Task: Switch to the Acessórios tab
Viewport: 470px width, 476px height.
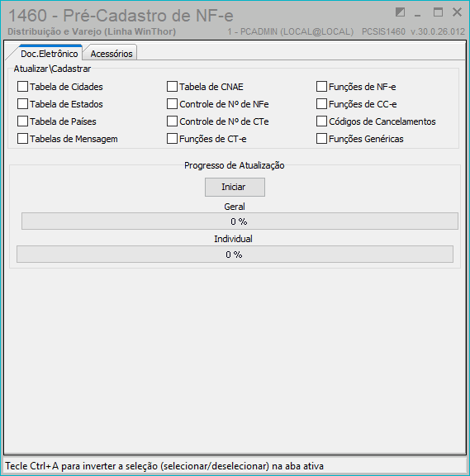Action: tap(112, 54)
